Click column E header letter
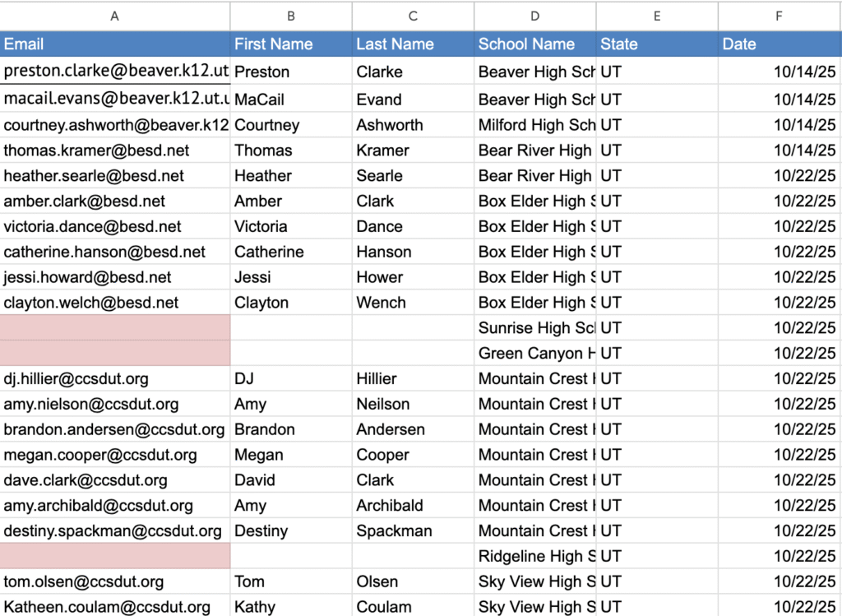Screen dimensions: 842x616 [x=657, y=16]
